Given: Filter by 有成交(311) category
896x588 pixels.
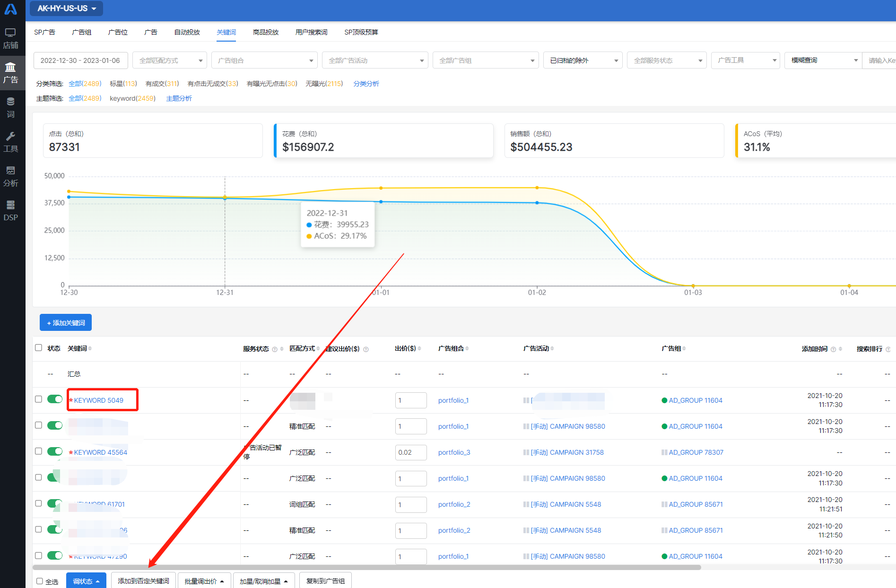Looking at the screenshot, I should [162, 84].
